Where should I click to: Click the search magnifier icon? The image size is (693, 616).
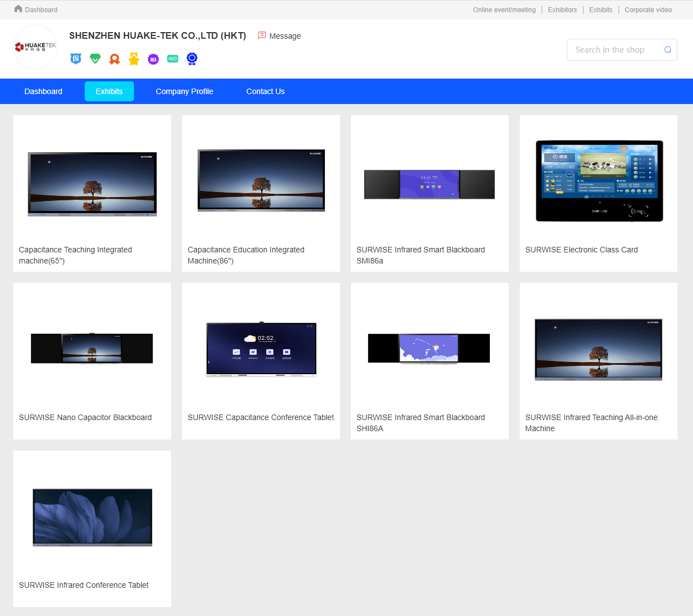668,50
